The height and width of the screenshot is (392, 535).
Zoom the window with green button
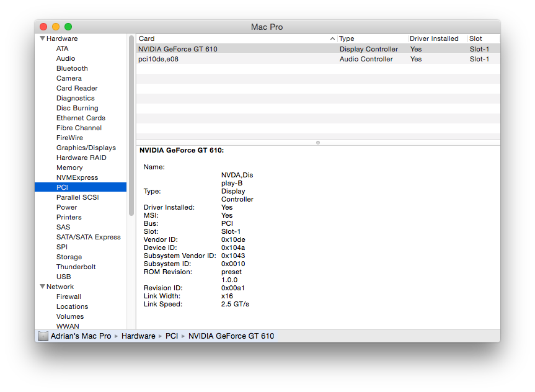[68, 27]
